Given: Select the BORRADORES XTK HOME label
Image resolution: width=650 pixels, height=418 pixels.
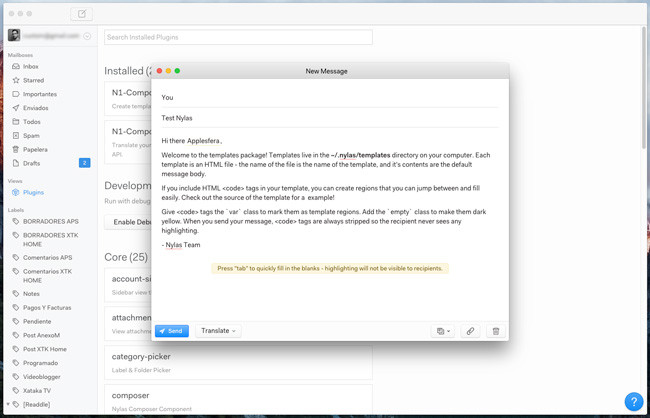Looking at the screenshot, I should (51, 240).
